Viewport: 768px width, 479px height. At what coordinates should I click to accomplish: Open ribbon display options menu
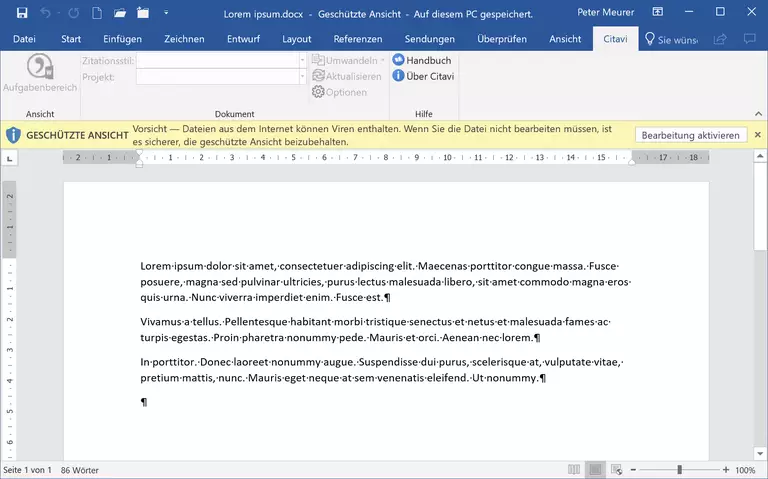coord(659,13)
